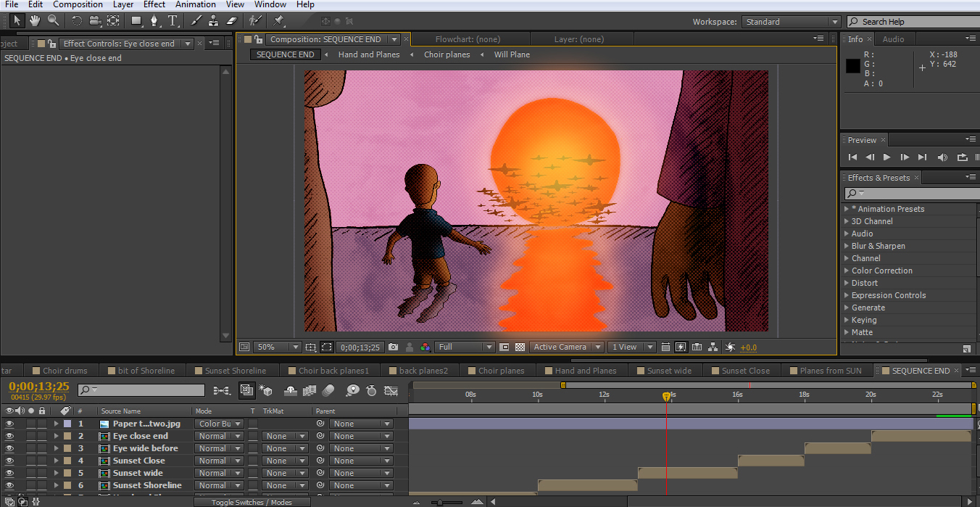This screenshot has height=507, width=980.
Task: Toggle visibility of Eye wide before layer
Action: click(x=9, y=448)
